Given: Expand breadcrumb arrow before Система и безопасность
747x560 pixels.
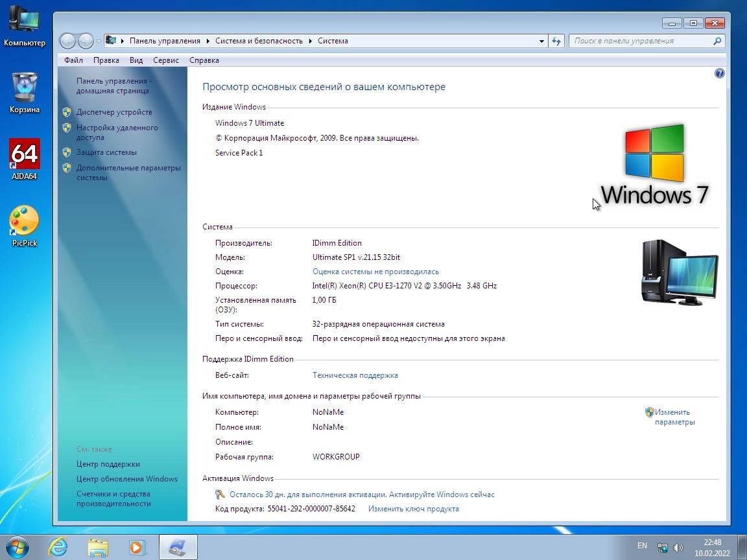Looking at the screenshot, I should (208, 41).
